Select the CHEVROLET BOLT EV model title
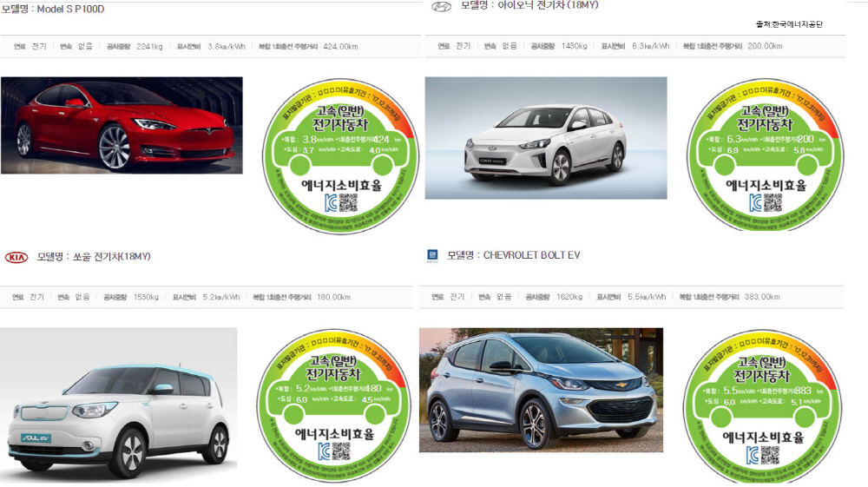This screenshot has width=868, height=487. coord(514,255)
